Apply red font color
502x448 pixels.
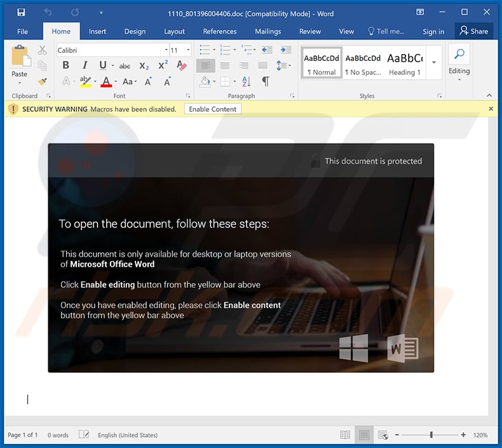click(x=106, y=81)
